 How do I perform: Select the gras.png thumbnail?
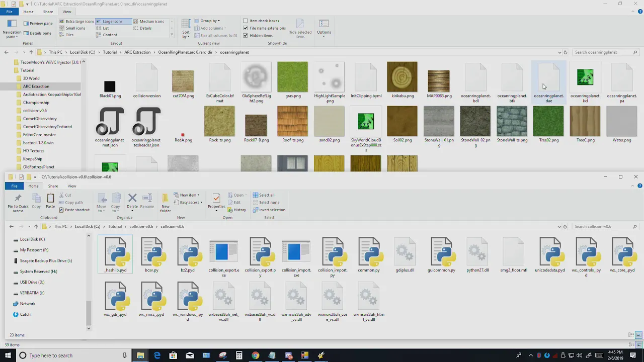point(292,80)
